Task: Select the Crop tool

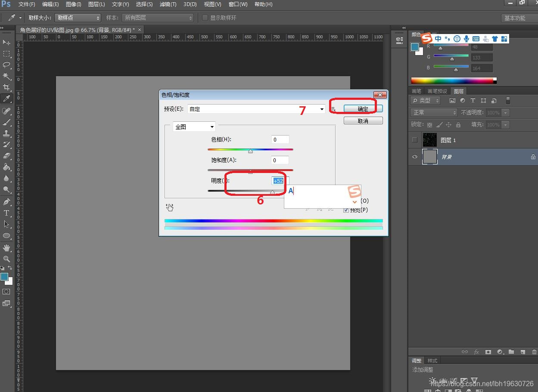Action: pos(6,87)
